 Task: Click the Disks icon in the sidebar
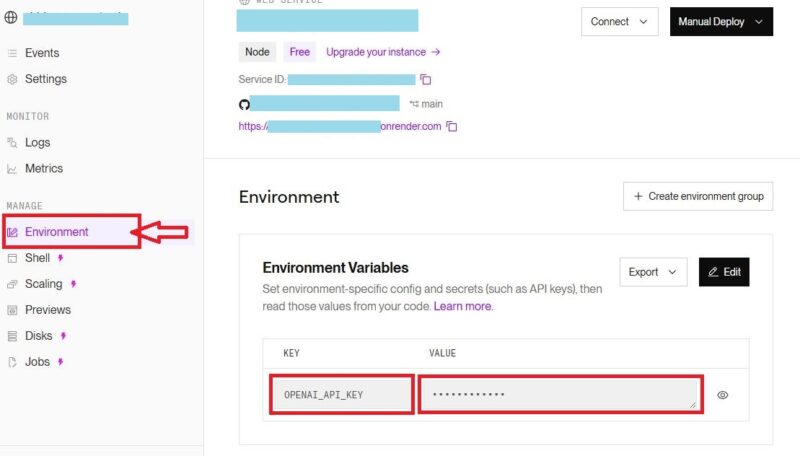[x=12, y=336]
